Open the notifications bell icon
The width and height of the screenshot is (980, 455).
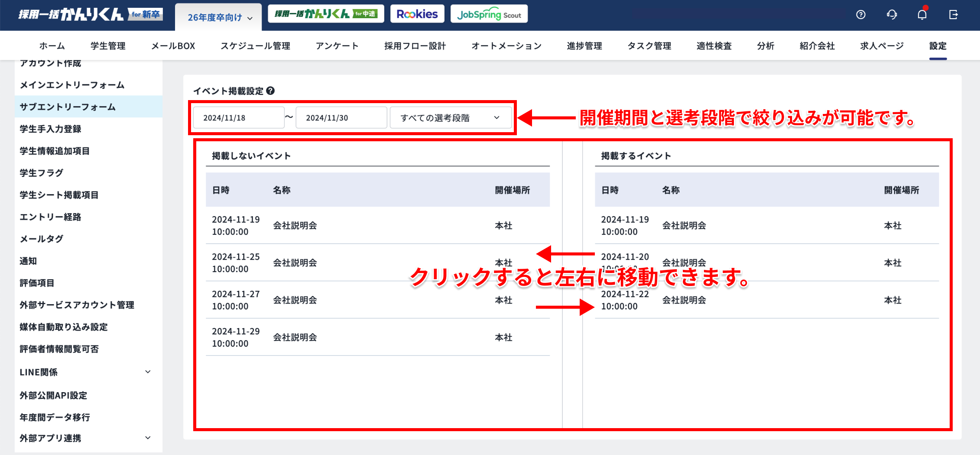(922, 15)
